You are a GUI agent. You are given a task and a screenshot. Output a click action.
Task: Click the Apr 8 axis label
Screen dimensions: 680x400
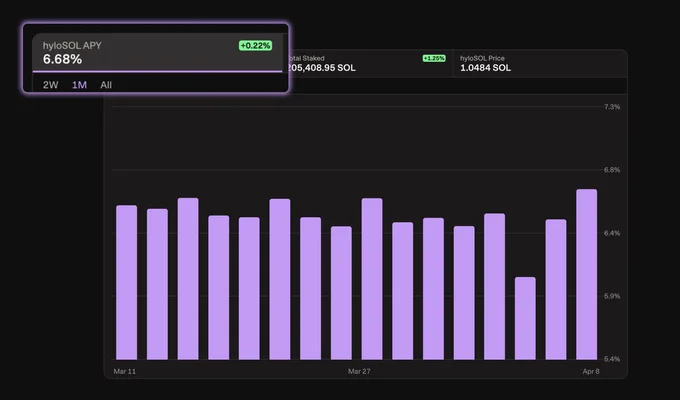(591, 371)
